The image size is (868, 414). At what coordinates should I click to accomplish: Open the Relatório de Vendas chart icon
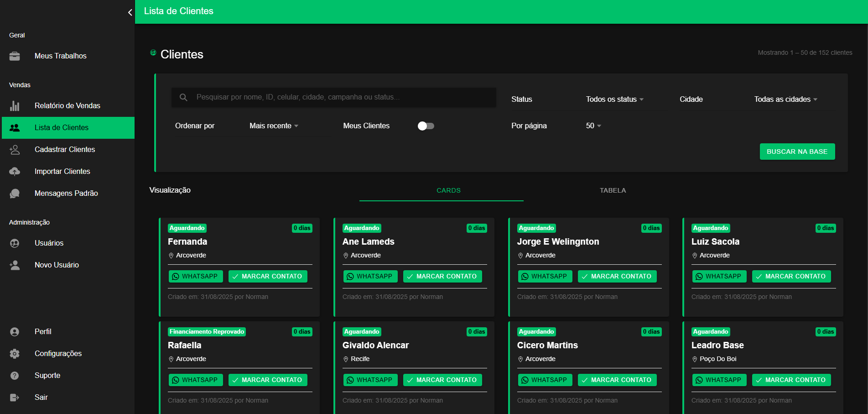(15, 106)
